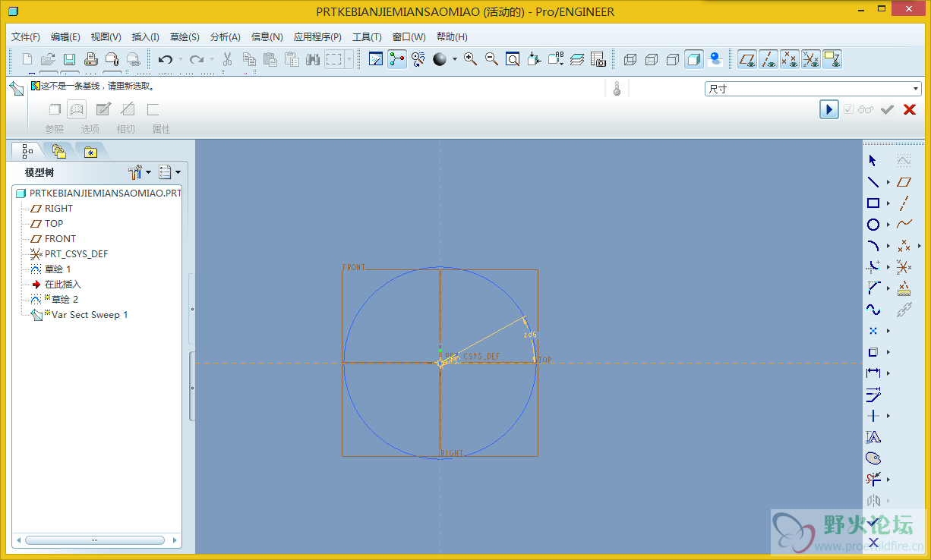
Task: Expand the Circle tool flyout arrow
Action: (888, 225)
